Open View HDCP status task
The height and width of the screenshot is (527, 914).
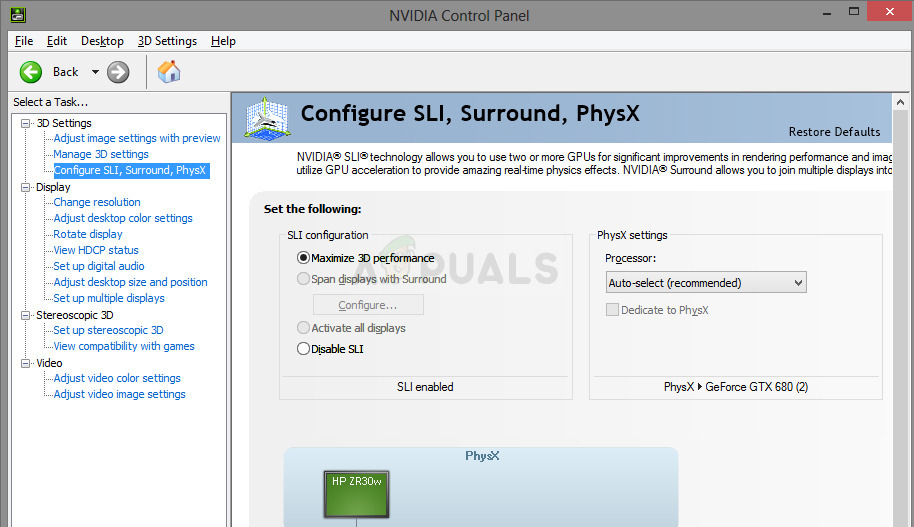point(96,250)
